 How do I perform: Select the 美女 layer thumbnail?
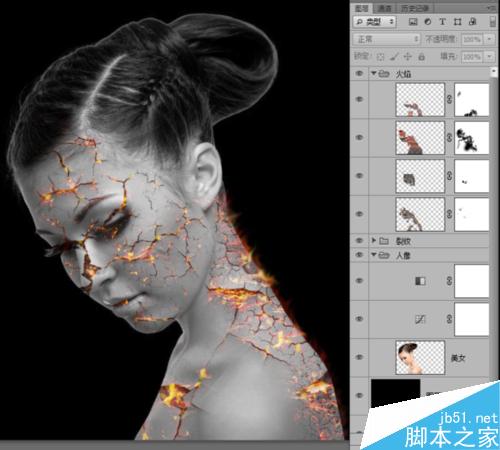[420, 358]
